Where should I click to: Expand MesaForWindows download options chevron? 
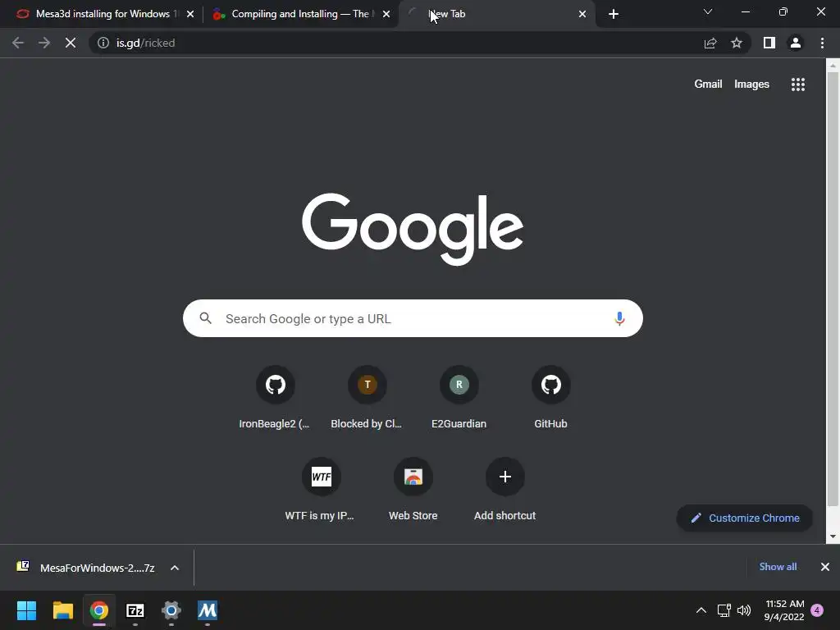175,568
